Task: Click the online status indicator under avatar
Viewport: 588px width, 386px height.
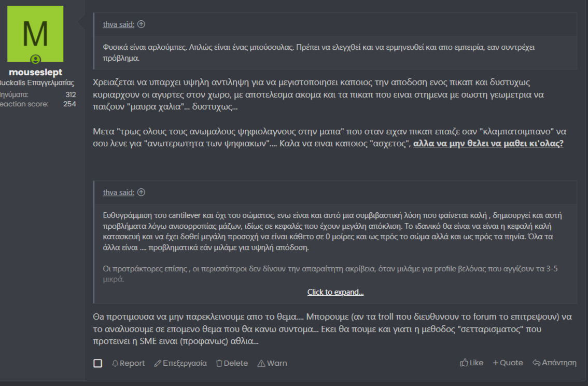Action: 35,59
